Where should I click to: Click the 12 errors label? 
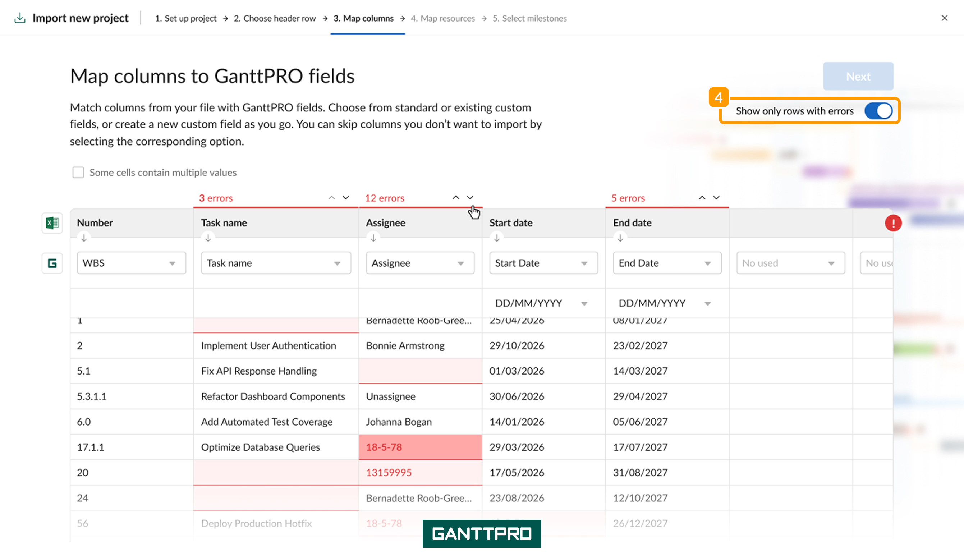coord(385,198)
